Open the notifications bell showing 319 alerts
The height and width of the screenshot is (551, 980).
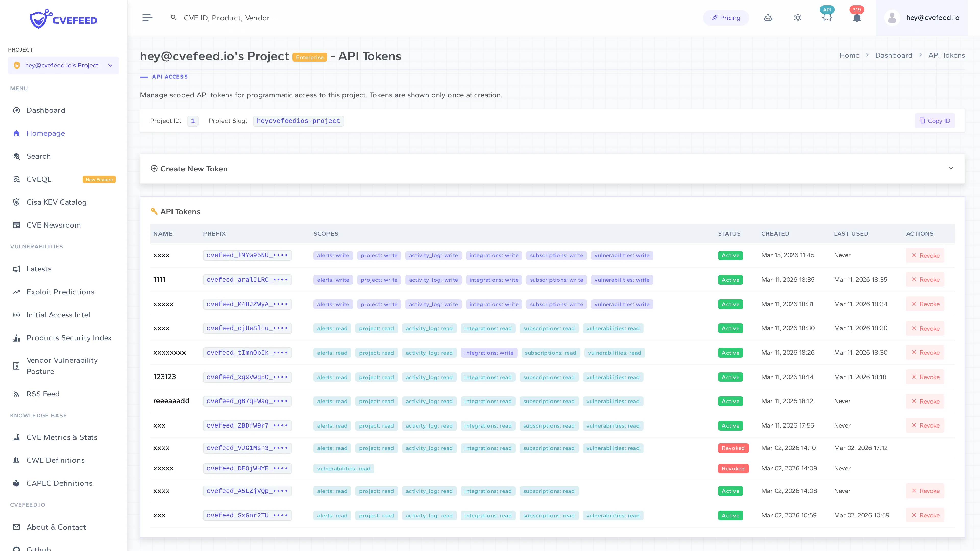856,18
